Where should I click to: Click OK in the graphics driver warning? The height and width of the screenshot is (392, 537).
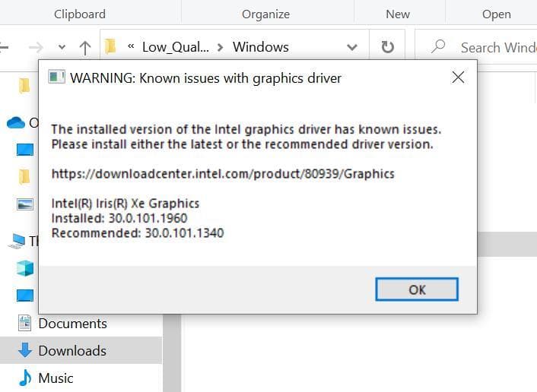pyautogui.click(x=417, y=289)
